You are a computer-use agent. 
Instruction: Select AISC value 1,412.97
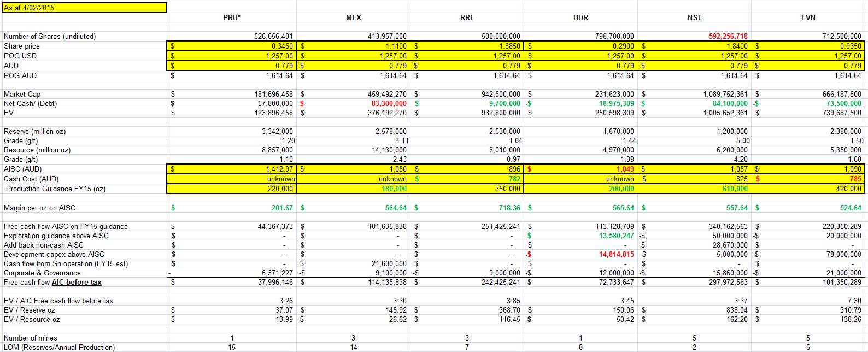pyautogui.click(x=279, y=169)
